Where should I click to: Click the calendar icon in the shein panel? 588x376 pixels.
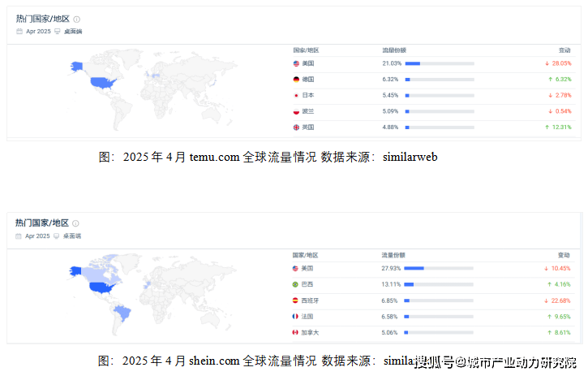[x=19, y=236]
